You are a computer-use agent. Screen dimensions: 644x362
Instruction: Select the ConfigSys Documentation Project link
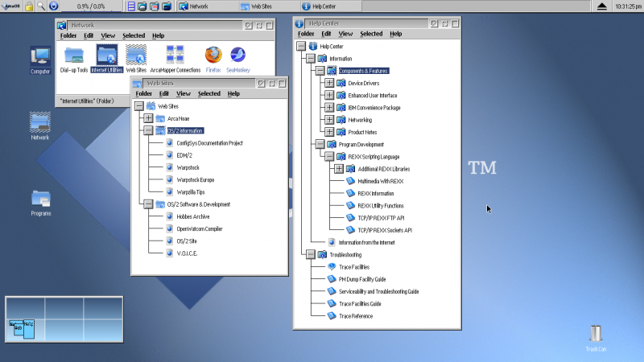[x=209, y=143]
